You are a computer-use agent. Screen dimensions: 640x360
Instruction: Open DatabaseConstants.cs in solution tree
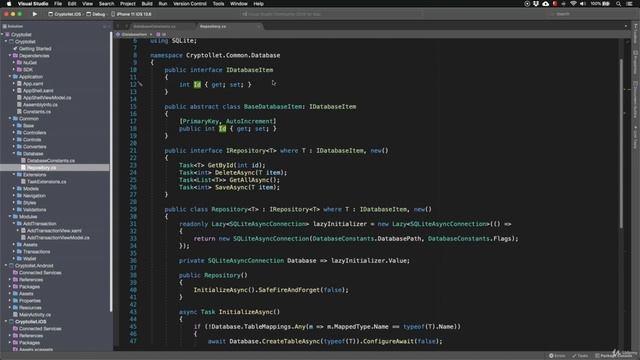[x=51, y=160]
